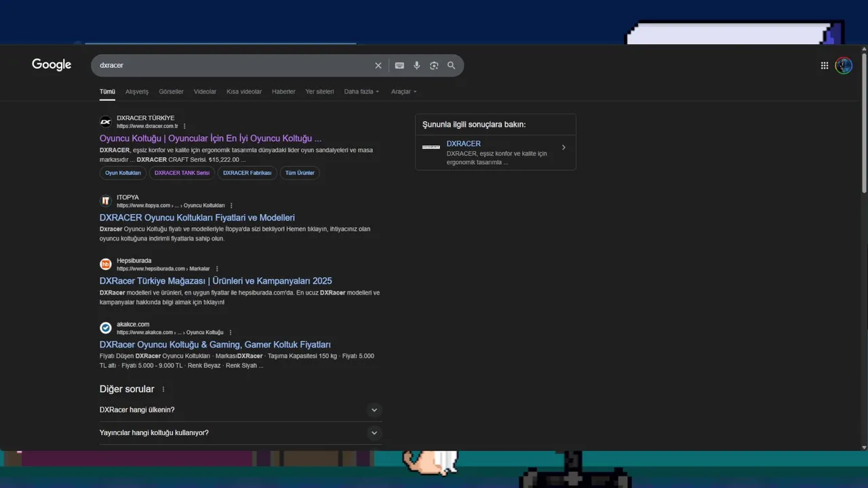
Task: Select the Tümü tab
Action: [x=107, y=91]
